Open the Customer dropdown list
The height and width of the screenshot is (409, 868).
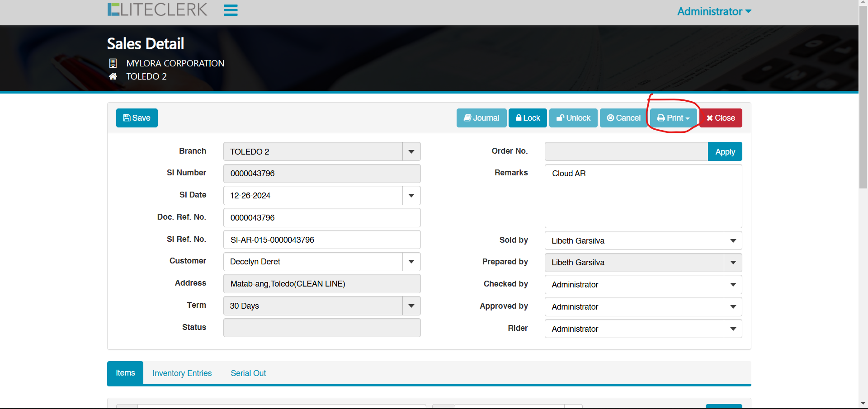click(411, 262)
